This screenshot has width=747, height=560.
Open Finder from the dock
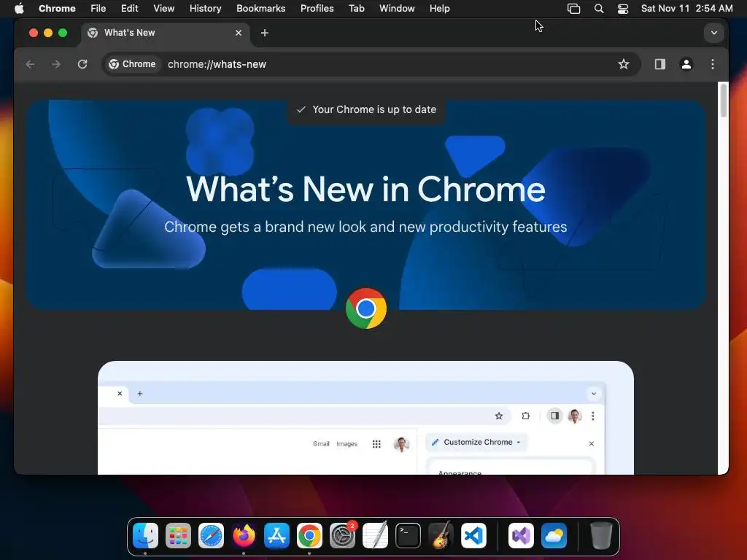[145, 536]
